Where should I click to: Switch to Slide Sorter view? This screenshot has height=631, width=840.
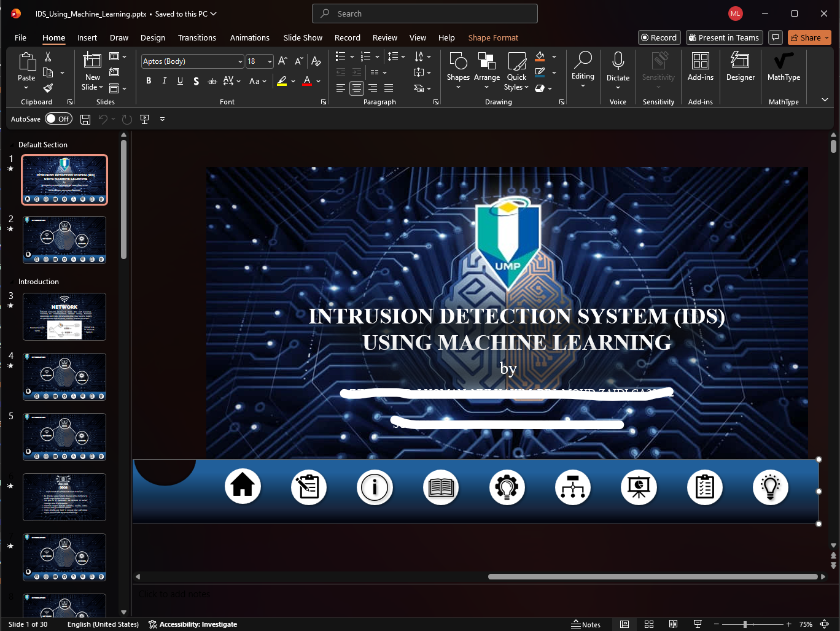649,624
